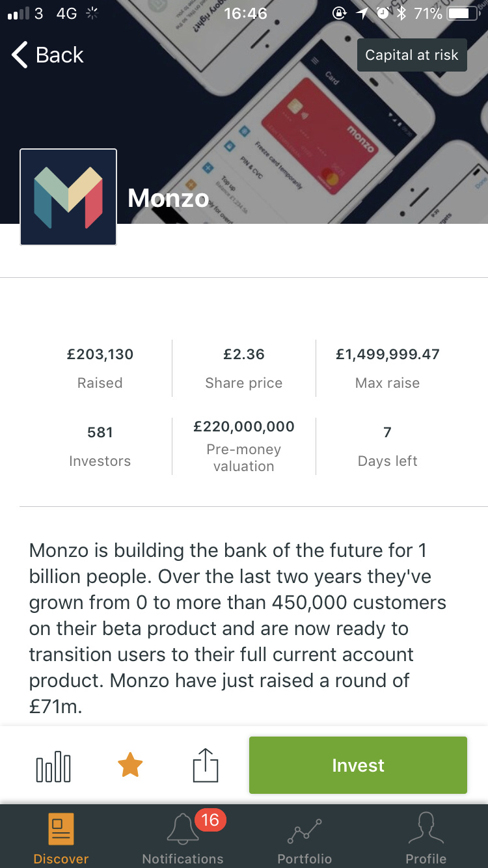Tap the Capital at risk badge
Image resolution: width=488 pixels, height=868 pixels.
coord(412,55)
